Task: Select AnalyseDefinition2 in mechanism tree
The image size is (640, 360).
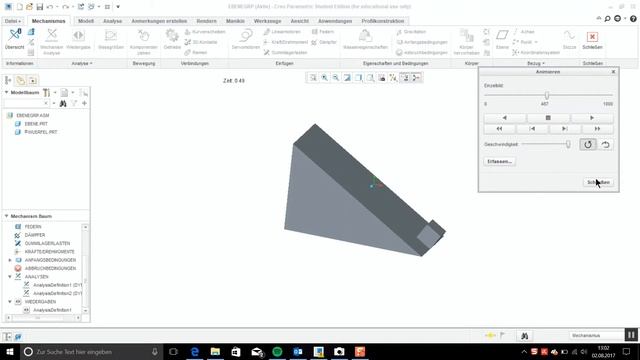Action: coord(57,293)
